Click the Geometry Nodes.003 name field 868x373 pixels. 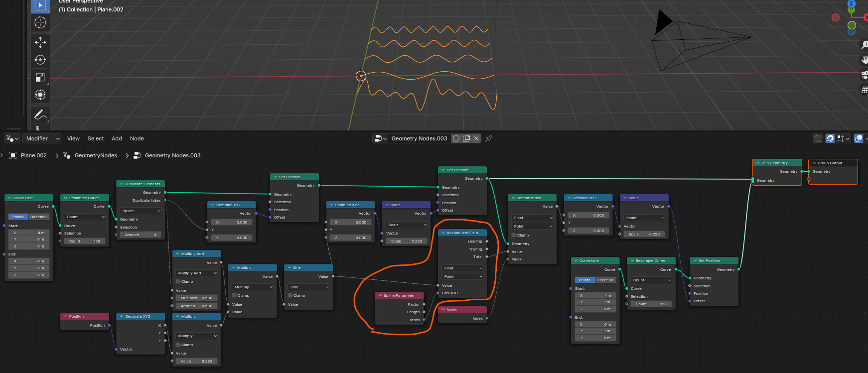point(419,138)
